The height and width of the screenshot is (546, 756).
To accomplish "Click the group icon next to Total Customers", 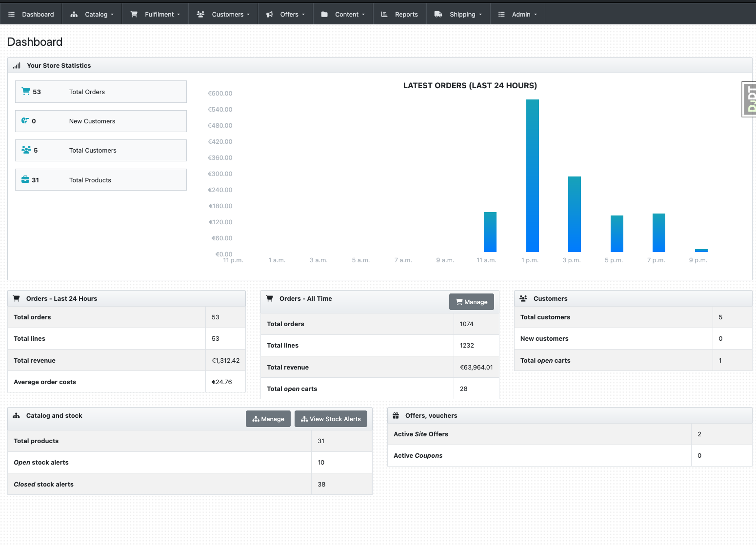I will click(25, 150).
